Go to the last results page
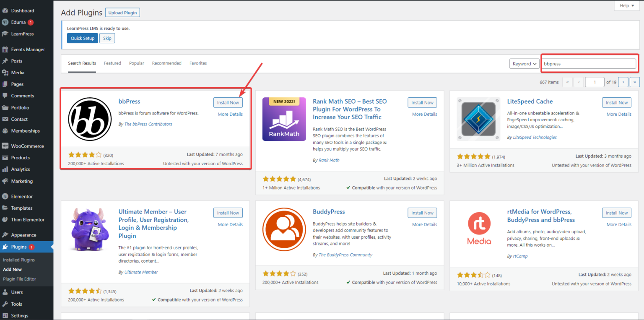 [635, 82]
